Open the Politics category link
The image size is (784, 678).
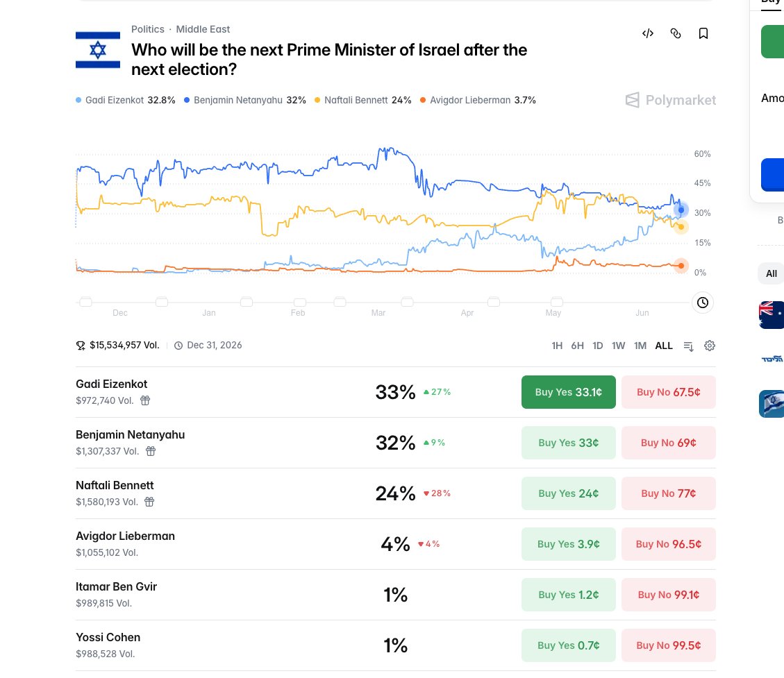point(147,29)
